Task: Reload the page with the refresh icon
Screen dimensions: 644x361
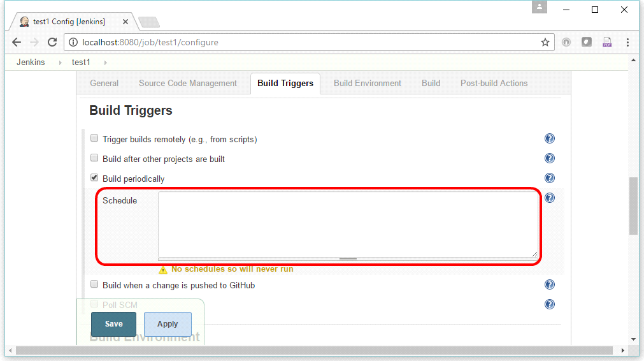Action: [x=52, y=42]
